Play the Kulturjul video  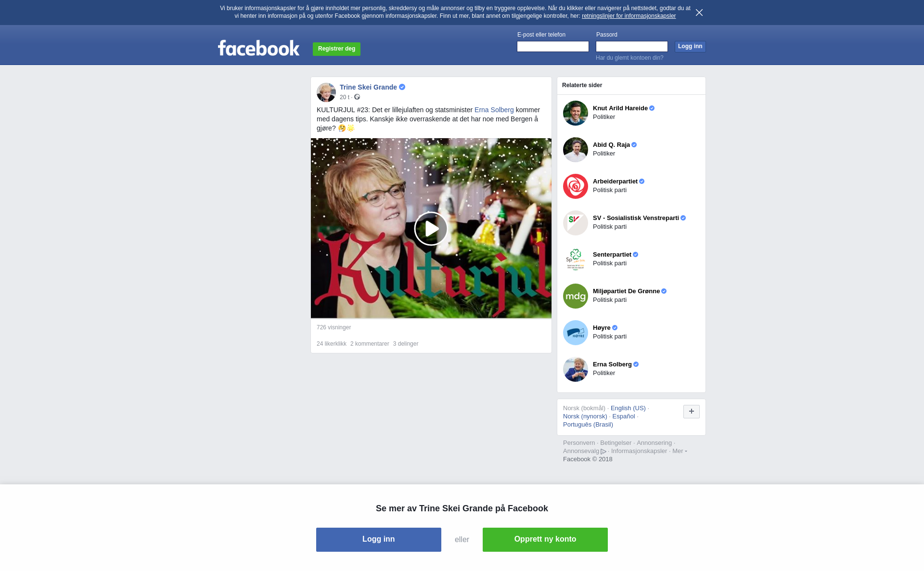[x=431, y=229]
